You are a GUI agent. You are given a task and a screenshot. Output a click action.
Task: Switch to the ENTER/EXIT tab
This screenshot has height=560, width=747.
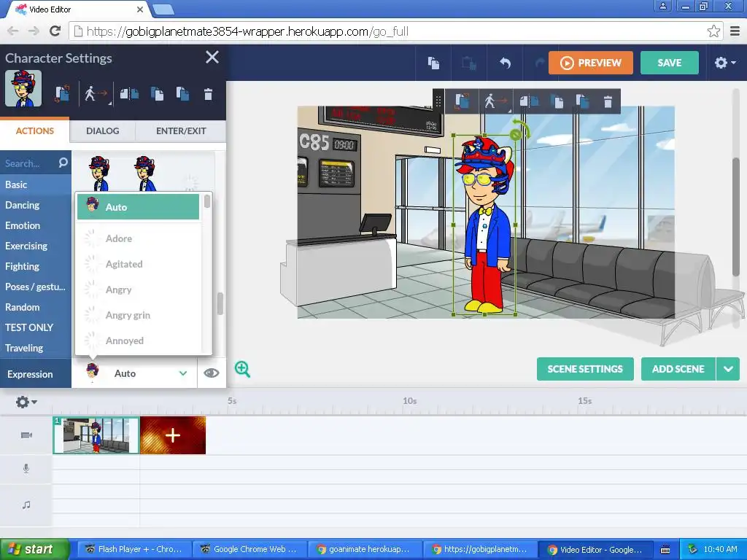(181, 131)
